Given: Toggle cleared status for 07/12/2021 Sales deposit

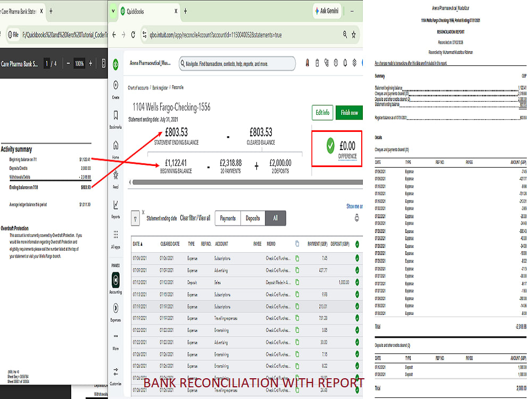Looking at the screenshot, I should (357, 282).
